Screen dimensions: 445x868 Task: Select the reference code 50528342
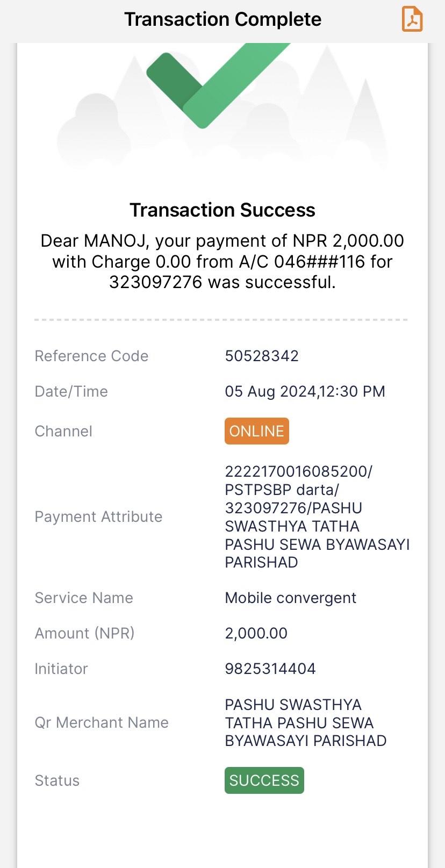click(x=262, y=356)
